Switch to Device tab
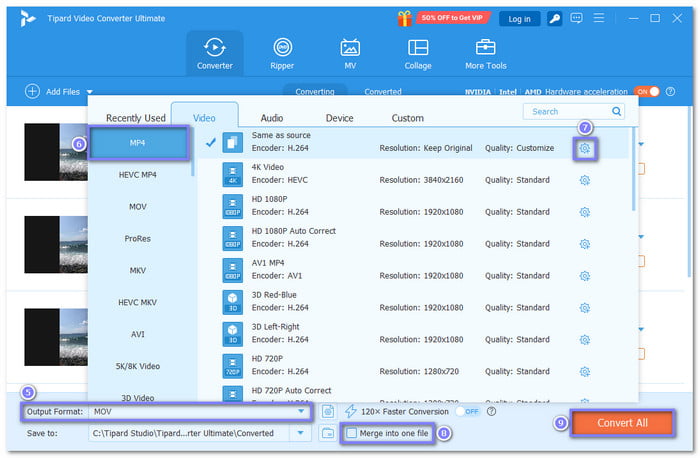This screenshot has height=458, width=700. tap(340, 118)
